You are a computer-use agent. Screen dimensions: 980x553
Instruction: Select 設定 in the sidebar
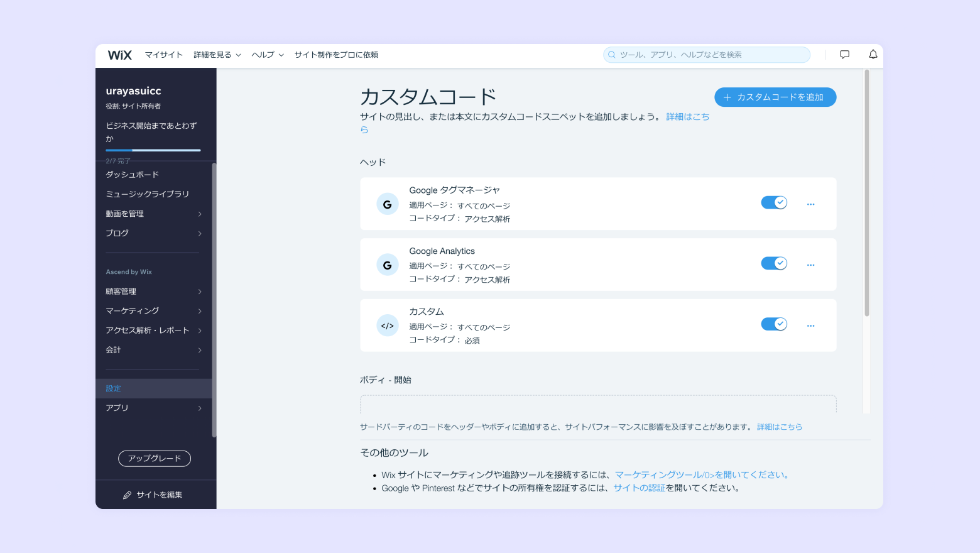153,388
